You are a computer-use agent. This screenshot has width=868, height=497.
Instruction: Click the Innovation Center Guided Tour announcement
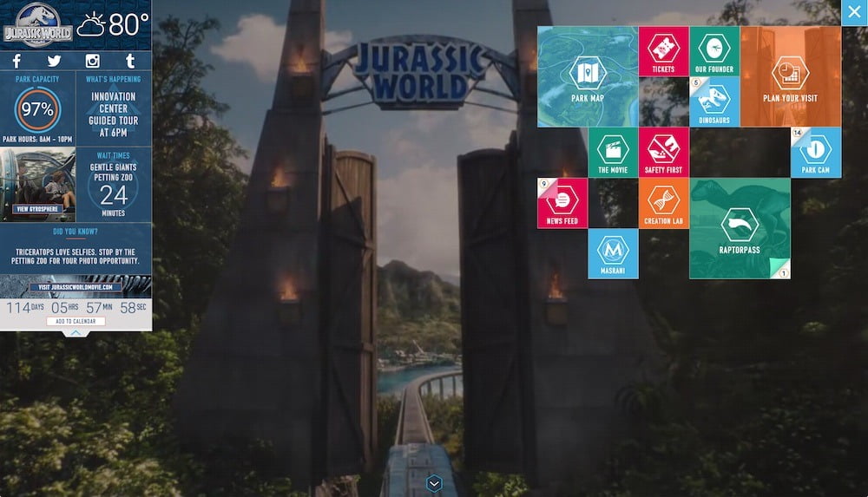point(114,114)
